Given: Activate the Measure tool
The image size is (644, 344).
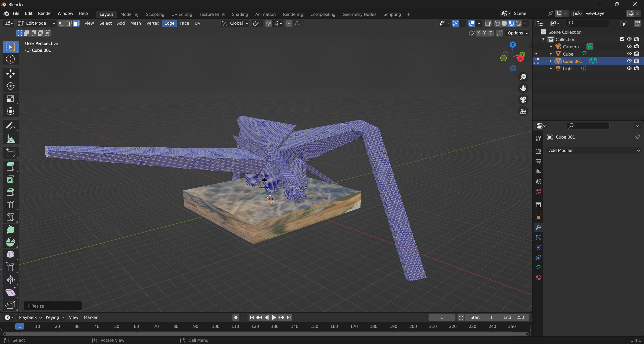Looking at the screenshot, I should tap(10, 138).
